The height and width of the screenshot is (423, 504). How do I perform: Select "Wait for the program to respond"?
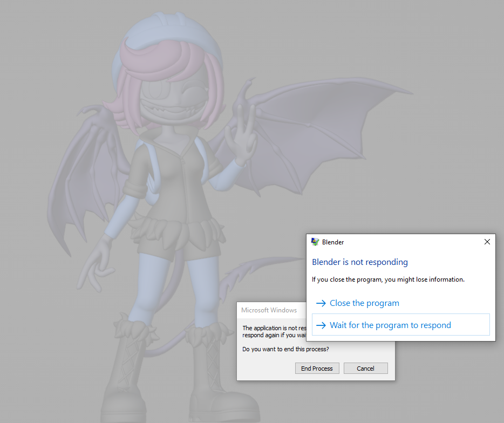click(390, 325)
